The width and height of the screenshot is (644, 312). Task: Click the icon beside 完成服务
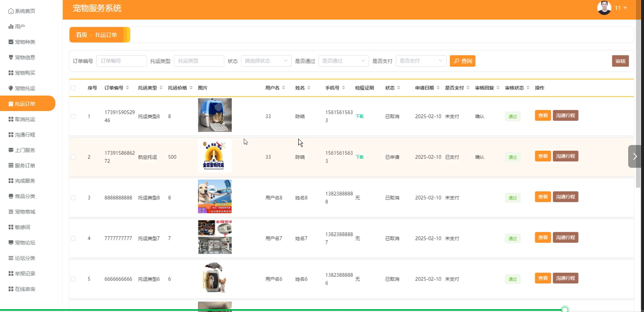(11, 181)
